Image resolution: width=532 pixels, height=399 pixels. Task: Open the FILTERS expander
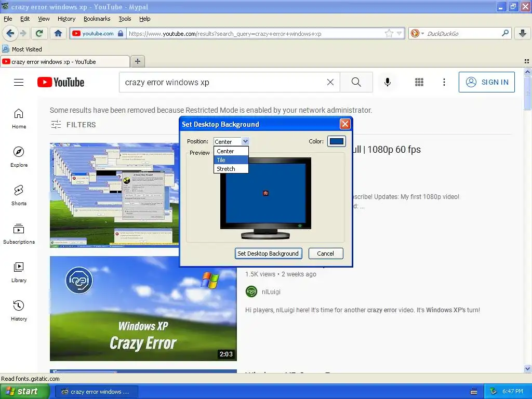(73, 125)
